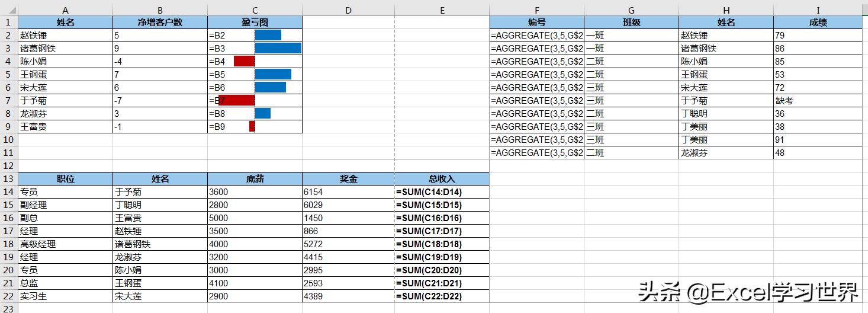Select cell B21 with 王钢蛋
The height and width of the screenshot is (313, 868).
coord(160,283)
